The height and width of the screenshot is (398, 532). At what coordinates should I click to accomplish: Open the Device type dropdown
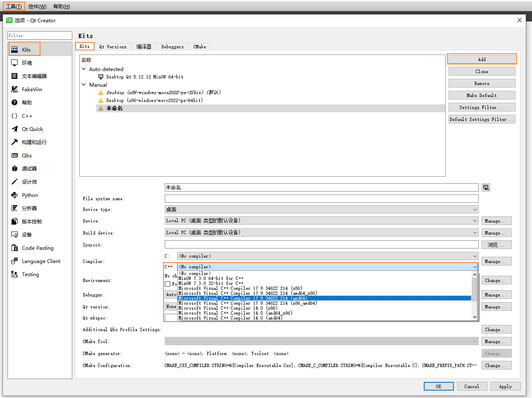[x=321, y=209]
